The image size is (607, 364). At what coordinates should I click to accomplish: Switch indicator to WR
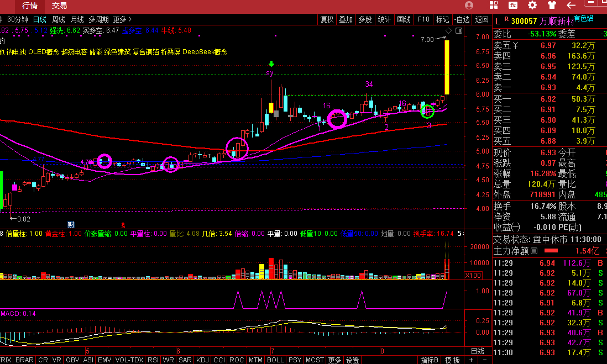pos(169,360)
